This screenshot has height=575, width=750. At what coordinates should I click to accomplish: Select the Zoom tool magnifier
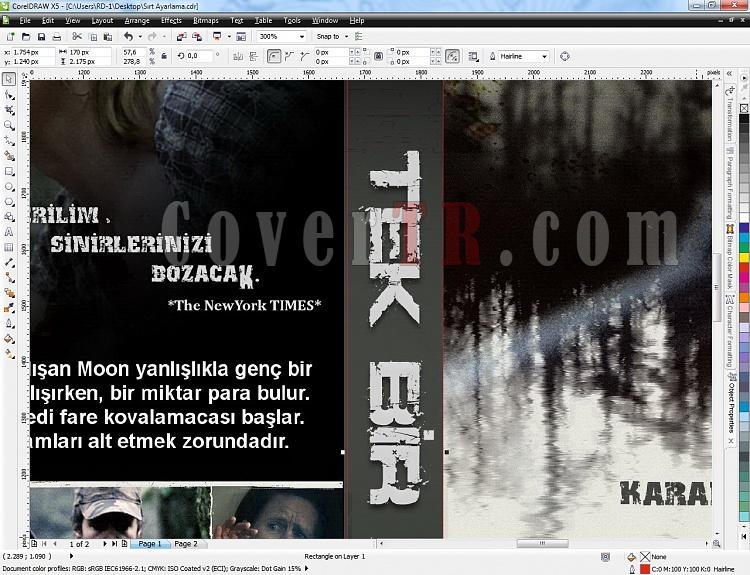tap(9, 126)
